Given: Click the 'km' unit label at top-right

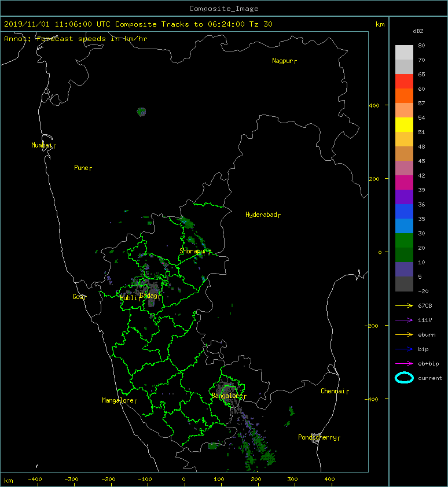Looking at the screenshot, I should (380, 24).
